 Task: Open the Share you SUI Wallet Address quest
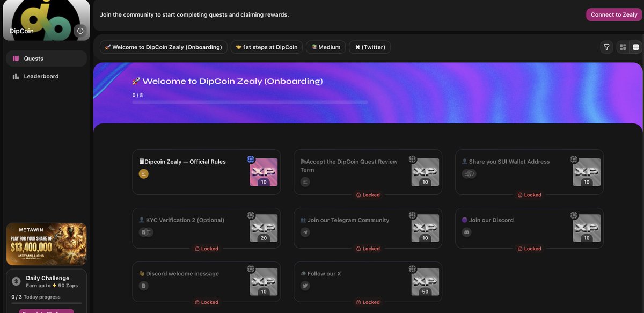tap(529, 172)
